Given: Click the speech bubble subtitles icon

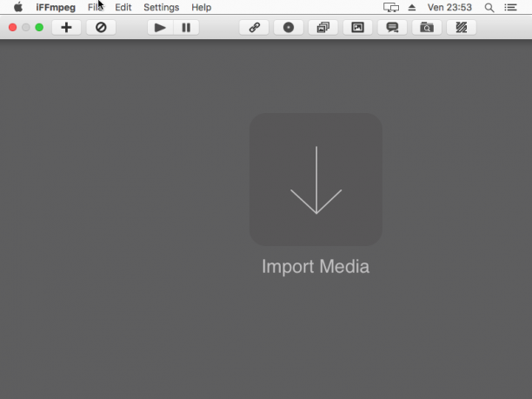Looking at the screenshot, I should tap(392, 28).
